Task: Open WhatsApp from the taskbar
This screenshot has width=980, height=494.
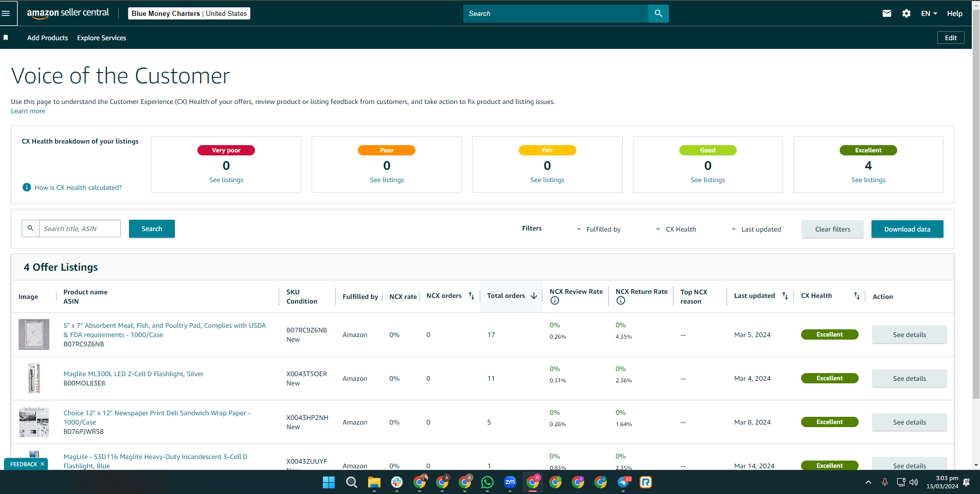Action: (487, 482)
